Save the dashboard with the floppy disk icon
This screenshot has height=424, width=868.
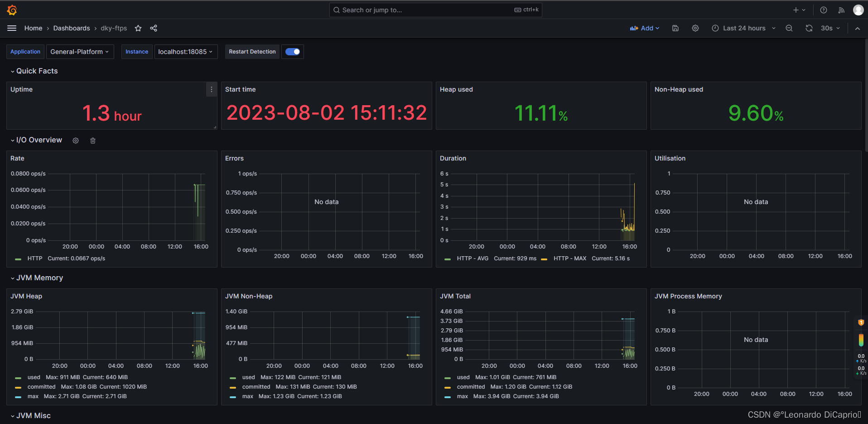point(675,28)
